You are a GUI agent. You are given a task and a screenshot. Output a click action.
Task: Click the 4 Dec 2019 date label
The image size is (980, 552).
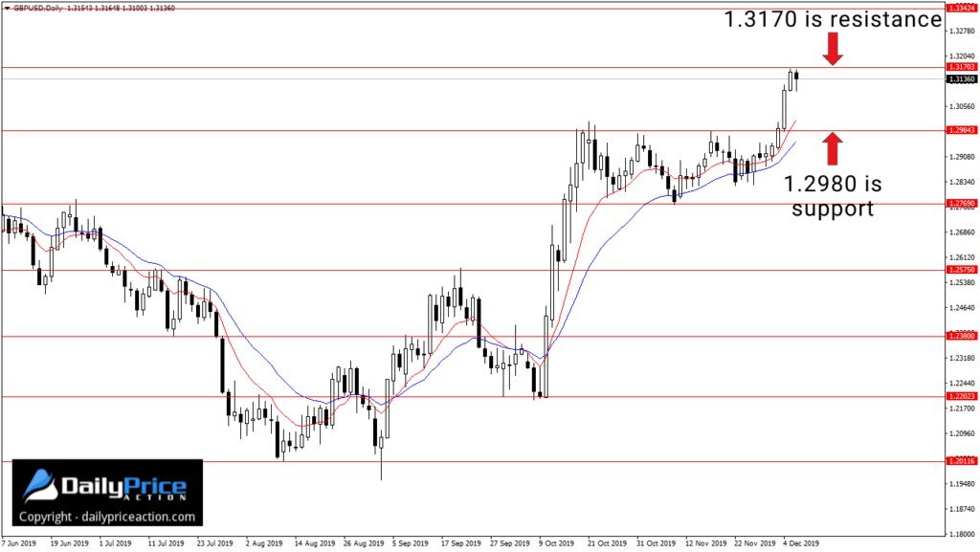[801, 543]
